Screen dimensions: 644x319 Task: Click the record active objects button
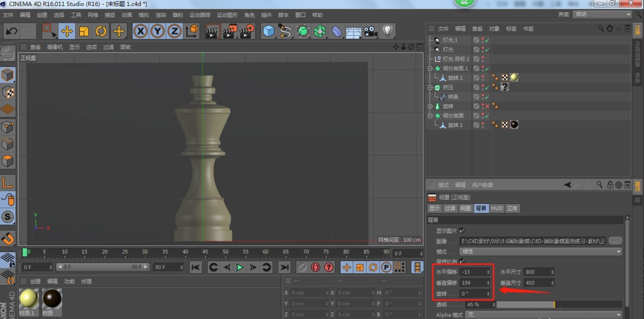[x=302, y=267]
